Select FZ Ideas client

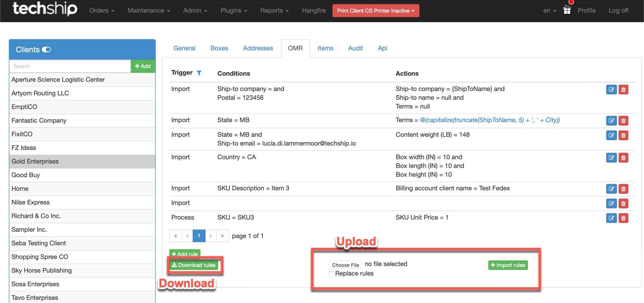pyautogui.click(x=82, y=148)
